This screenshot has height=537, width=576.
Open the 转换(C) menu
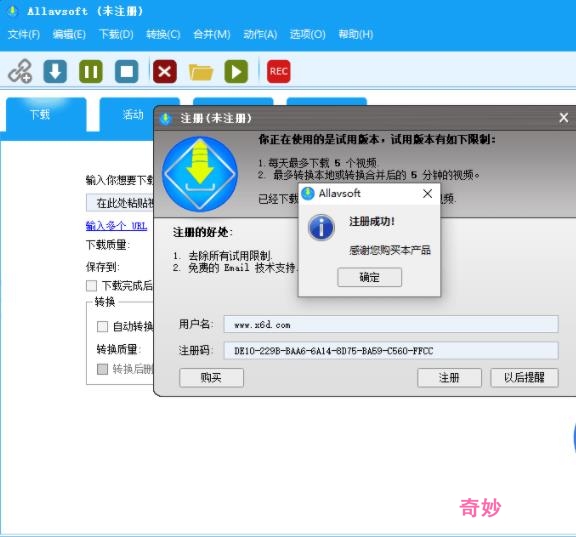pos(163,35)
